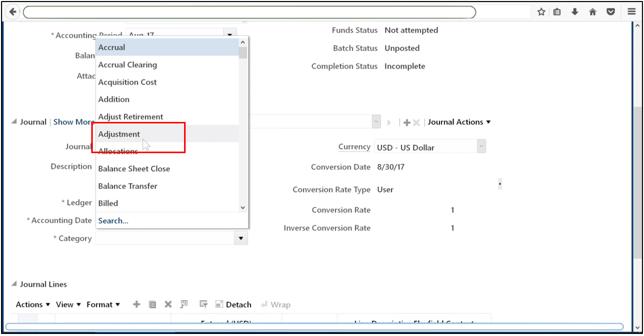Create a new journal with the plus icon
Screen dimensions: 644x336
pos(407,122)
